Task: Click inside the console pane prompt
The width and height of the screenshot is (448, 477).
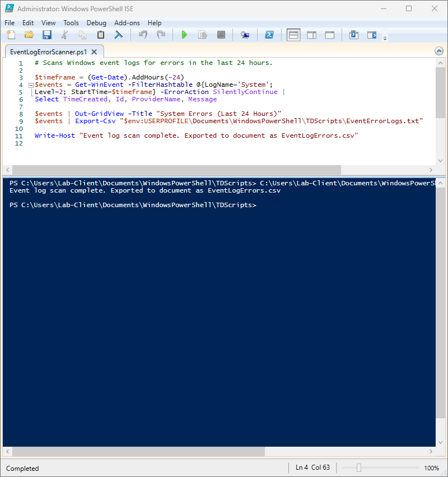Action: pyautogui.click(x=263, y=205)
